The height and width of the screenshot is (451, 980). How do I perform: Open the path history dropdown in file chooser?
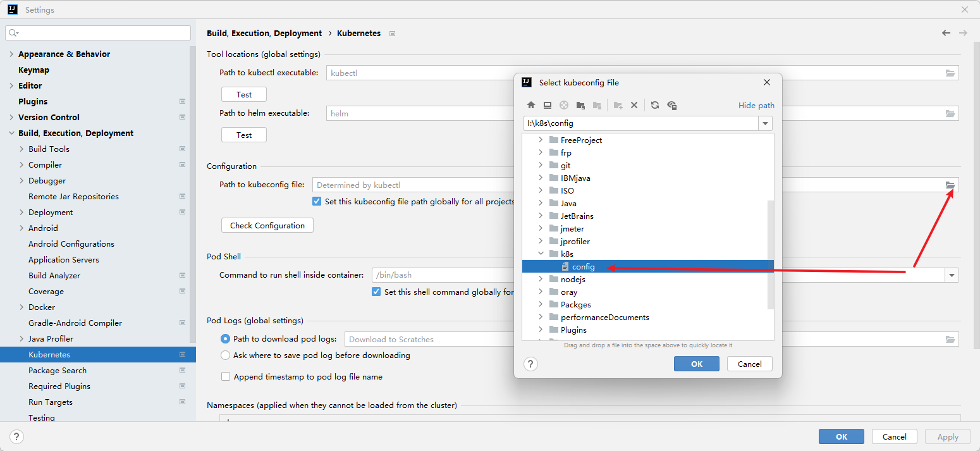765,123
